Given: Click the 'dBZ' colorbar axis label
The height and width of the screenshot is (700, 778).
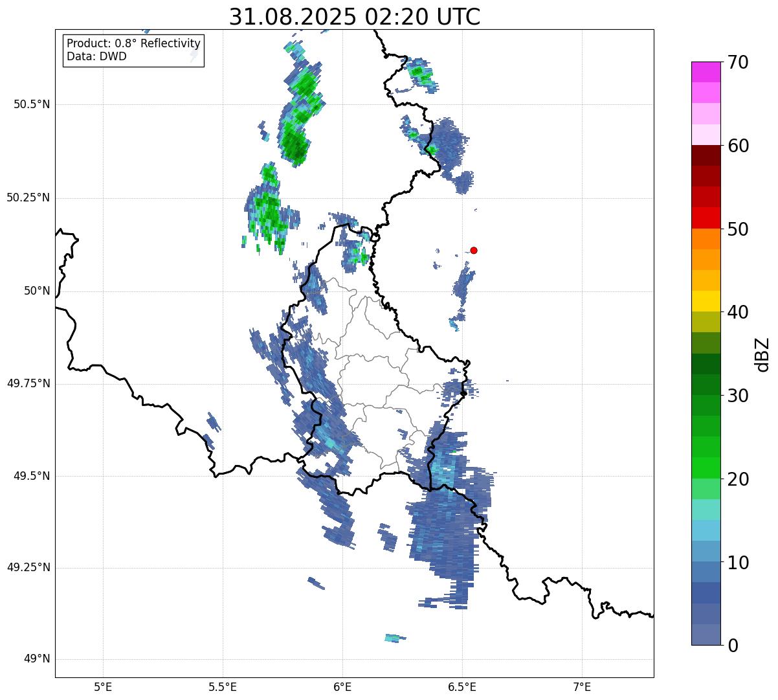Looking at the screenshot, I should tap(762, 354).
